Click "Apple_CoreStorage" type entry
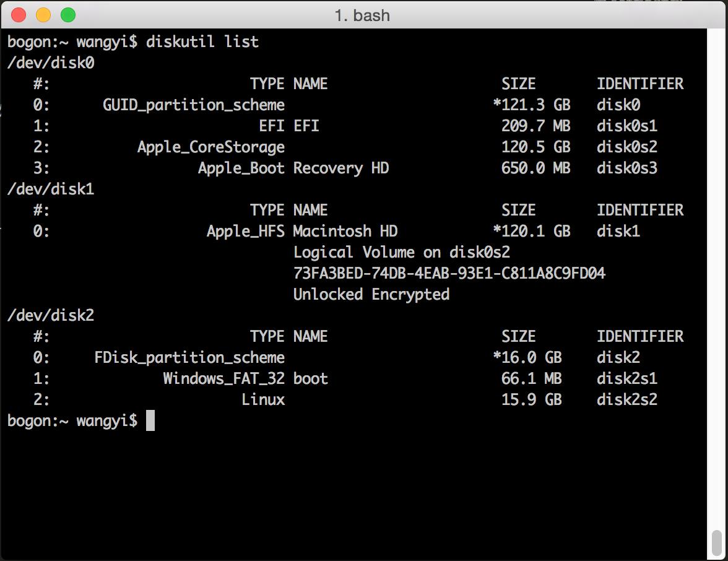 coord(211,147)
